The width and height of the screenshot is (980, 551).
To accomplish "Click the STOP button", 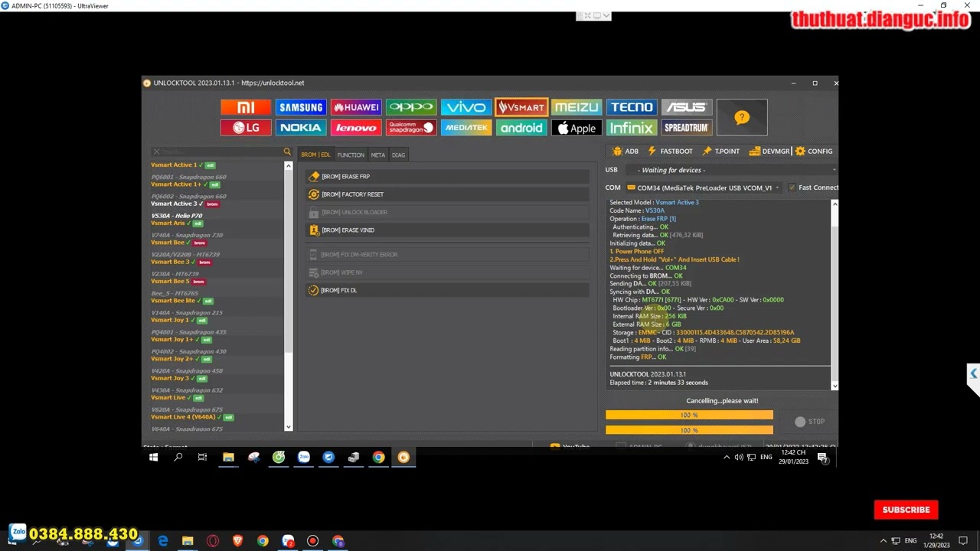I will (x=810, y=422).
